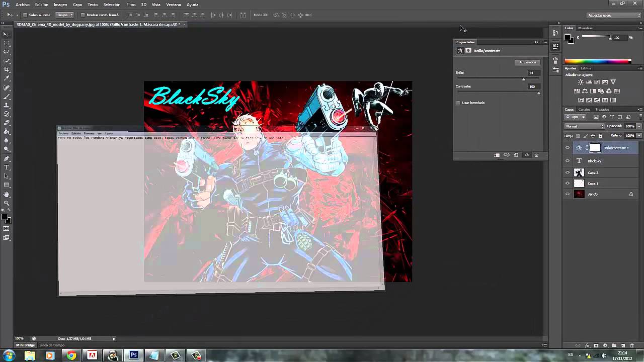This screenshot has width=644, height=362.
Task: Select the Zoom tool in toolbox
Action: [7, 203]
